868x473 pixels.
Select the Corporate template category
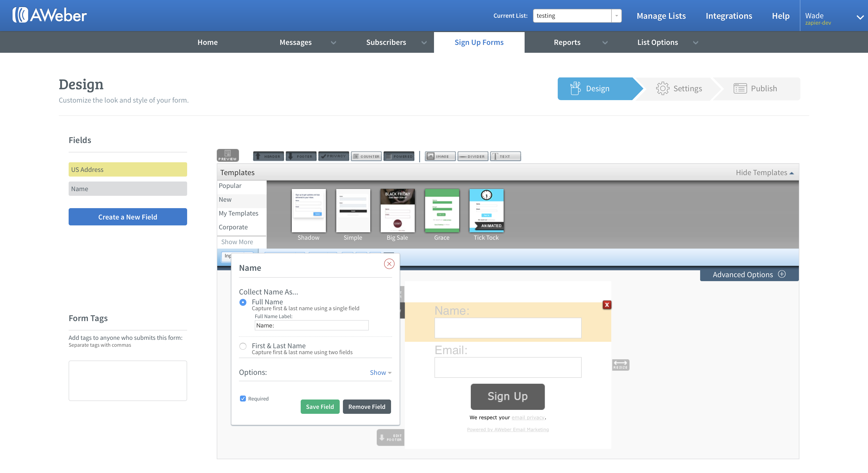233,227
